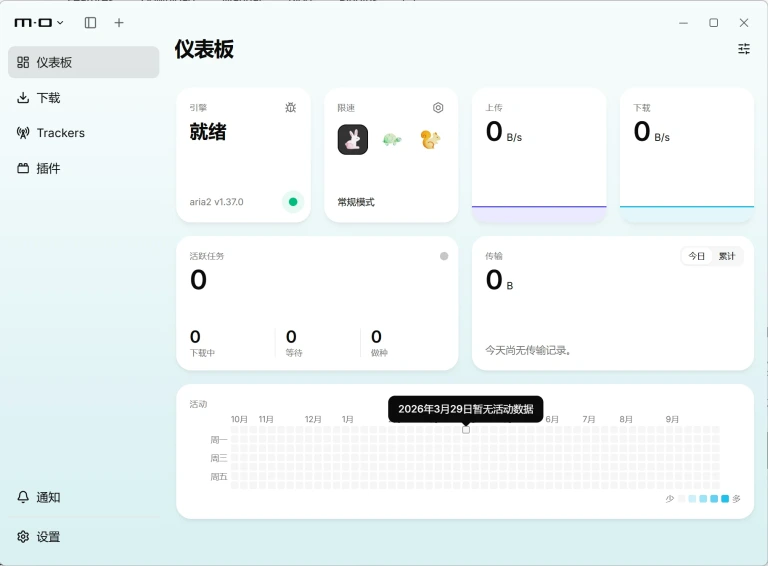Screen dimensions: 768x566
Task: Open speed limit settings hexagon icon
Action: [x=438, y=107]
